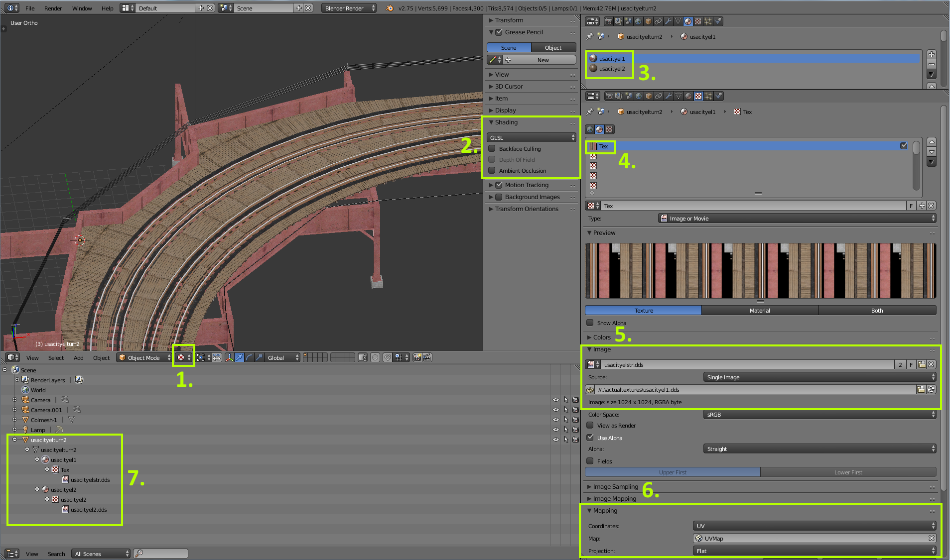Open the Render menu
The height and width of the screenshot is (560, 950).
53,8
